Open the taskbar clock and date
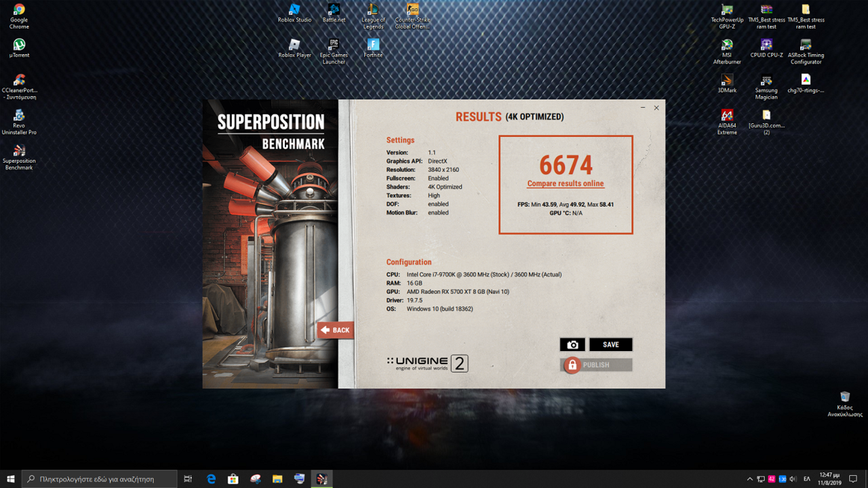Image resolution: width=868 pixels, height=488 pixels. [x=828, y=479]
